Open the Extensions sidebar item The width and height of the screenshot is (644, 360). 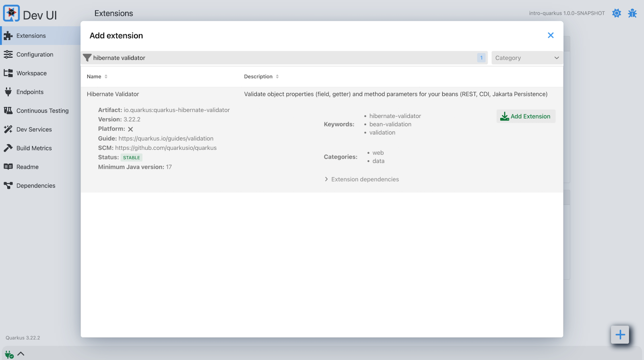[40, 36]
